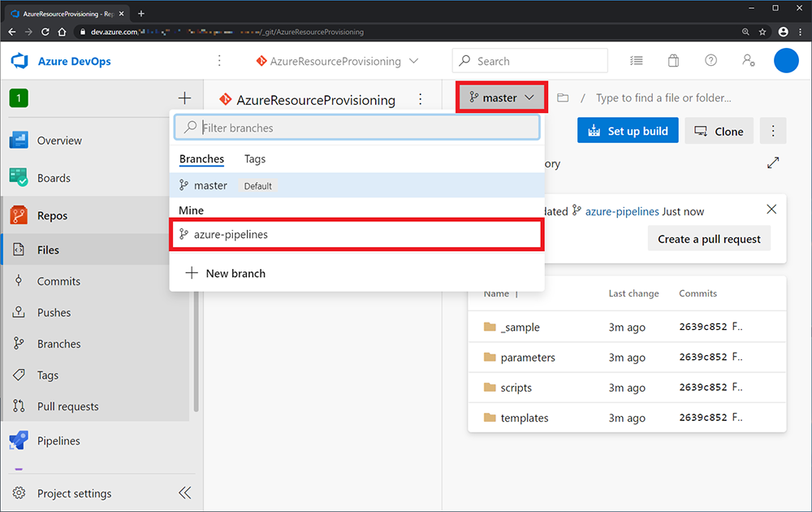Open commit 2639c852 in the parameters row

point(702,357)
